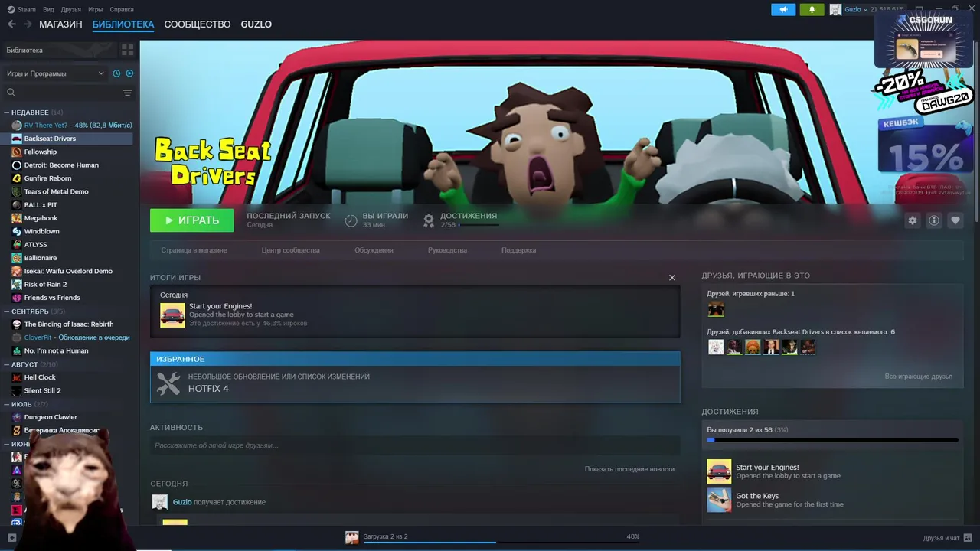The width and height of the screenshot is (980, 551).
Task: Open Страница в магазине link
Action: [x=194, y=250]
